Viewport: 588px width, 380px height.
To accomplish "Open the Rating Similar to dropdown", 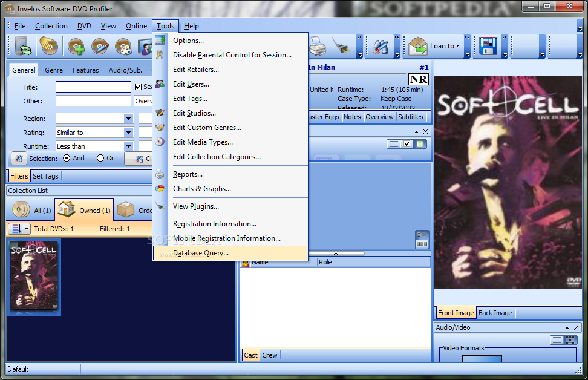I will tap(128, 133).
